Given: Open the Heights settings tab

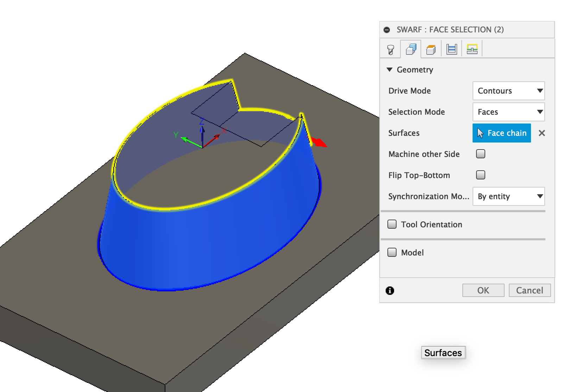Looking at the screenshot, I should [431, 49].
